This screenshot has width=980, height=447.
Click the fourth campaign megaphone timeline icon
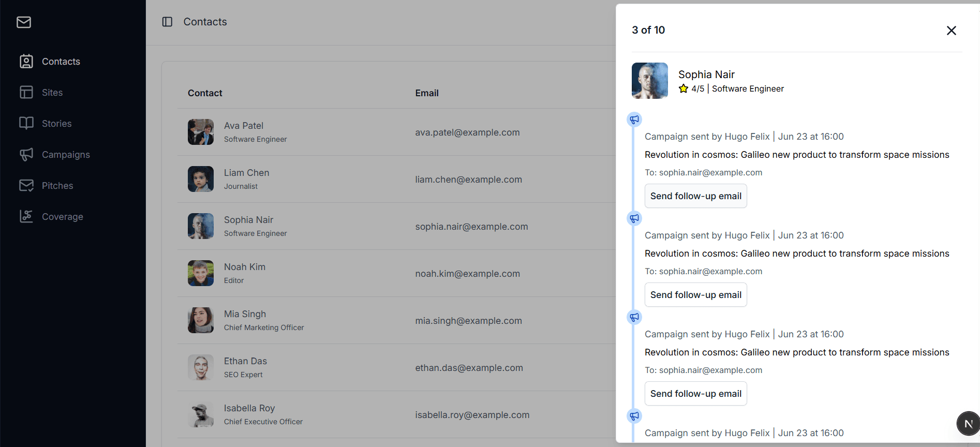coord(634,416)
